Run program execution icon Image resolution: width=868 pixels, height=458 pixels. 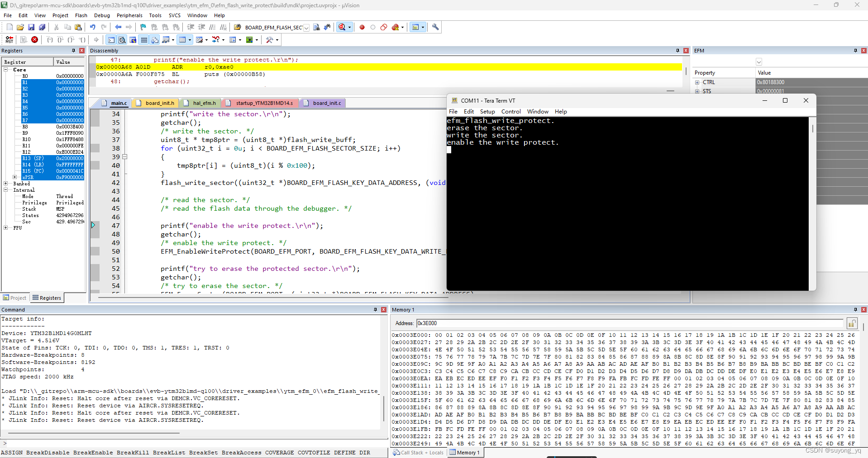pyautogui.click(x=24, y=40)
